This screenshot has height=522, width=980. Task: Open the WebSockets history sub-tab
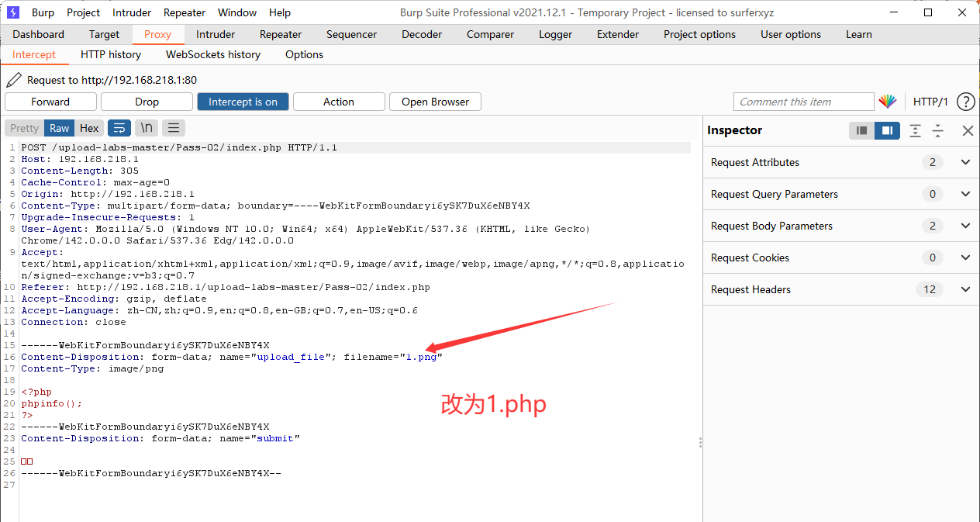(213, 54)
